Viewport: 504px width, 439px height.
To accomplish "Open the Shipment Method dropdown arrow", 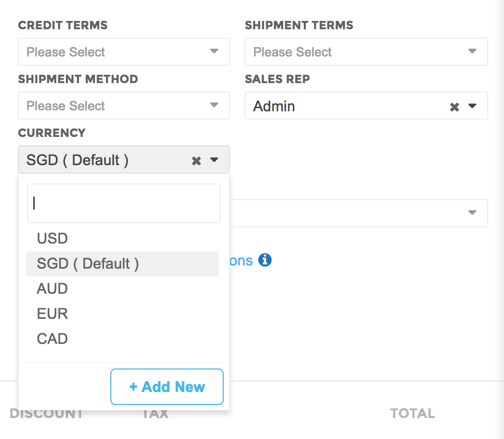I will pos(214,105).
